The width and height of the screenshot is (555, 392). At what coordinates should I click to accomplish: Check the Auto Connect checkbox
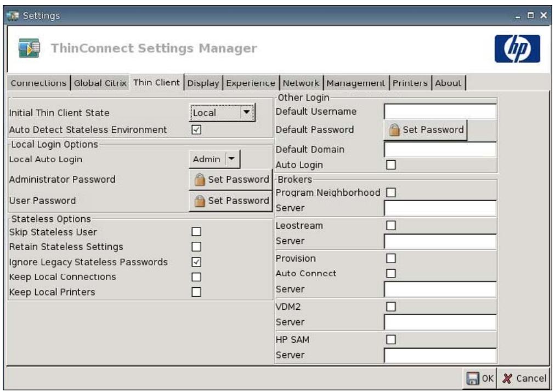(x=391, y=273)
